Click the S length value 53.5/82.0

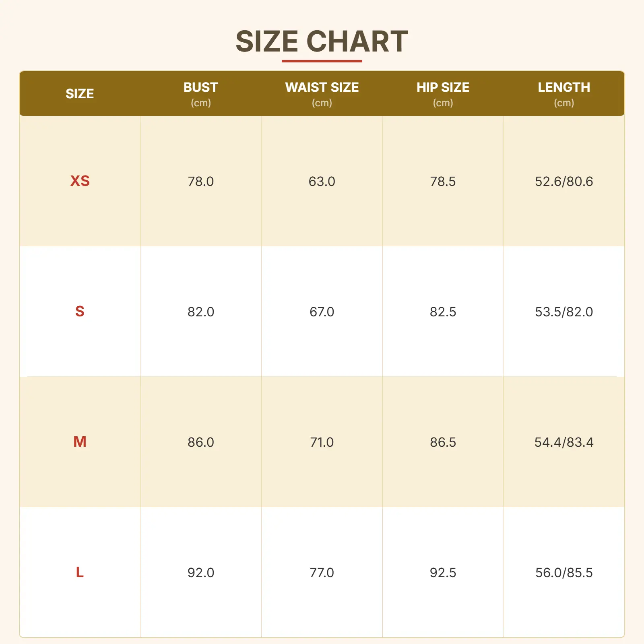tap(564, 312)
